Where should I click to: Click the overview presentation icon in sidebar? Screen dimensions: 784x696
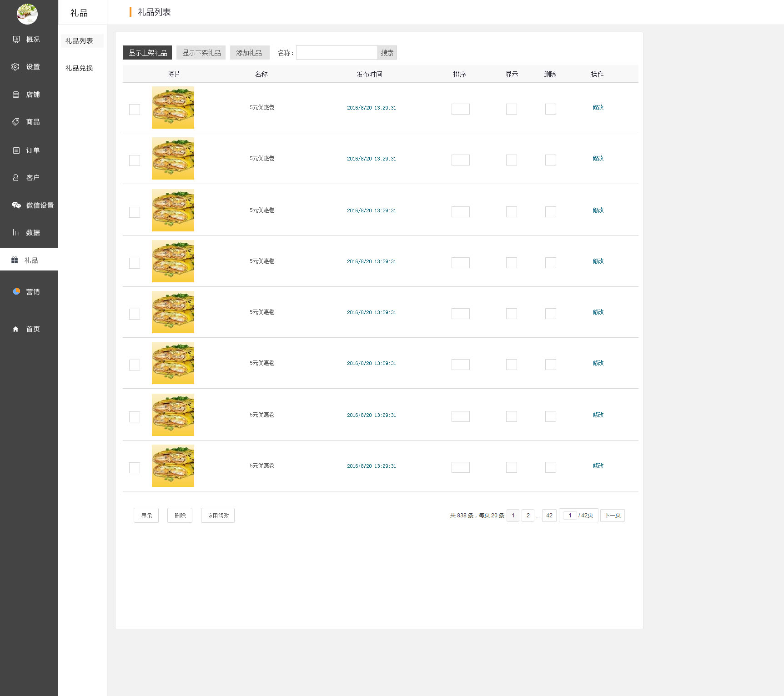(x=16, y=40)
